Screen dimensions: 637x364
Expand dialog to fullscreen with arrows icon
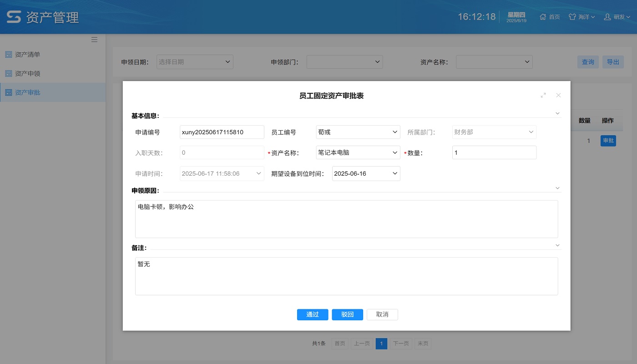(543, 96)
